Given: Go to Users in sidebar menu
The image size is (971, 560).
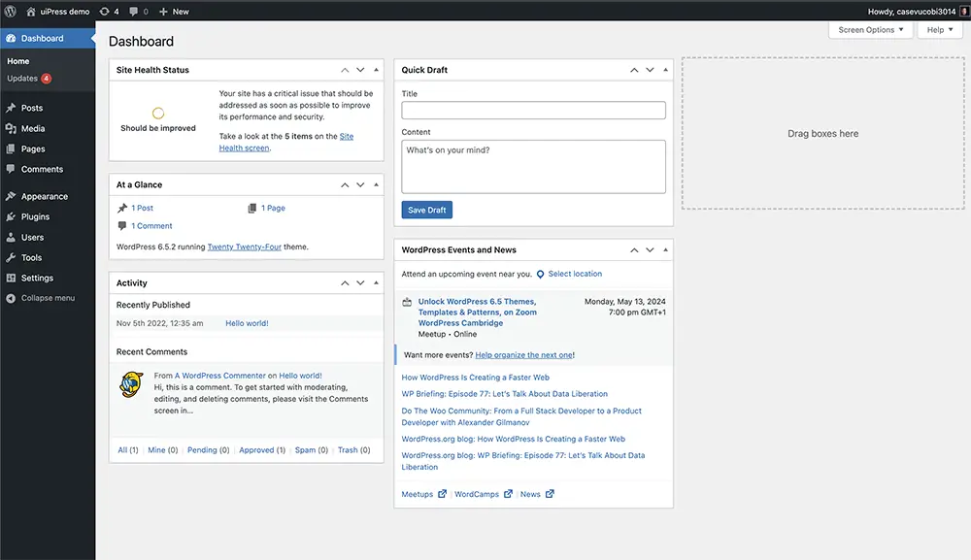Looking at the screenshot, I should (32, 237).
